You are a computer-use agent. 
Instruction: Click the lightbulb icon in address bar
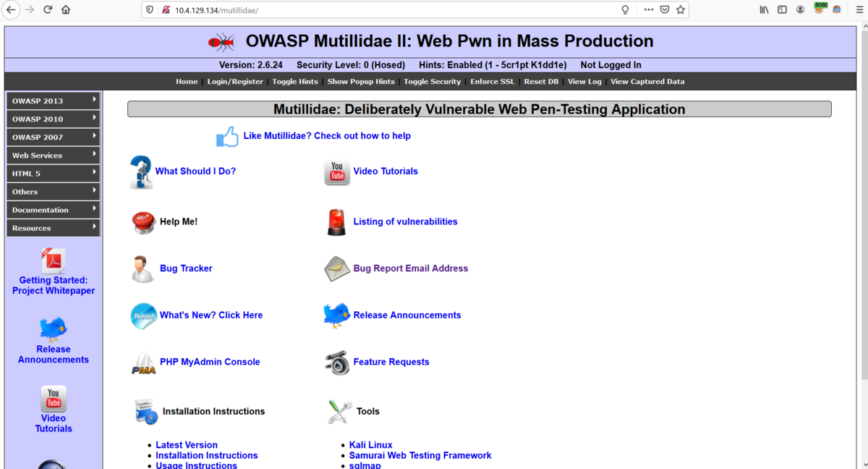point(625,10)
